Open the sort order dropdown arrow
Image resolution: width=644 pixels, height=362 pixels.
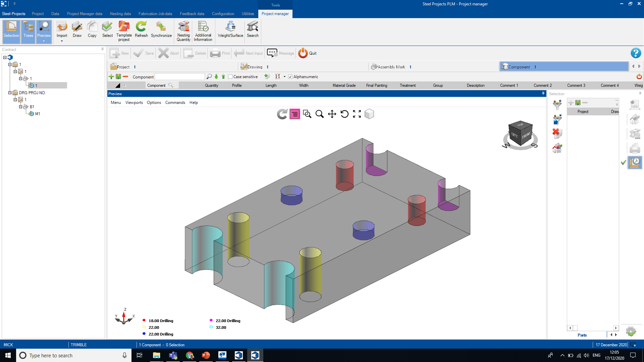pos(284,77)
